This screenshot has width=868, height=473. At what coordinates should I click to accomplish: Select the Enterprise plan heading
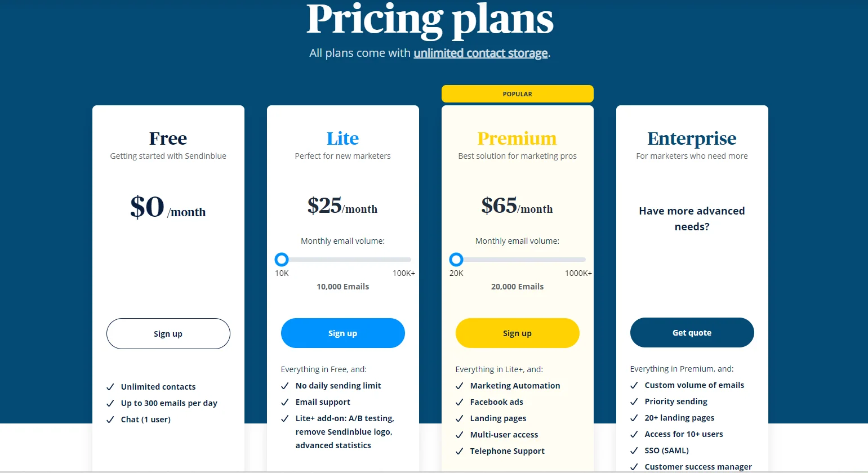click(x=692, y=139)
